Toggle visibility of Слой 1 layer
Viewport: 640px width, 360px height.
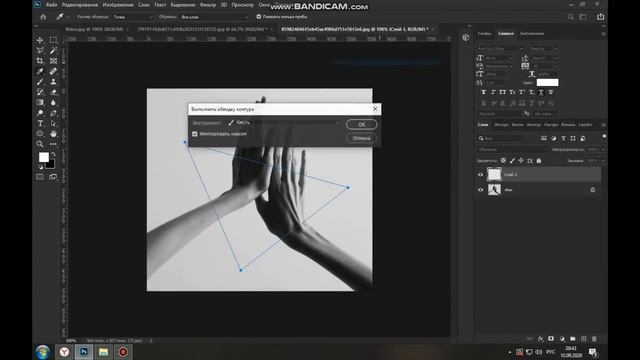(x=480, y=174)
